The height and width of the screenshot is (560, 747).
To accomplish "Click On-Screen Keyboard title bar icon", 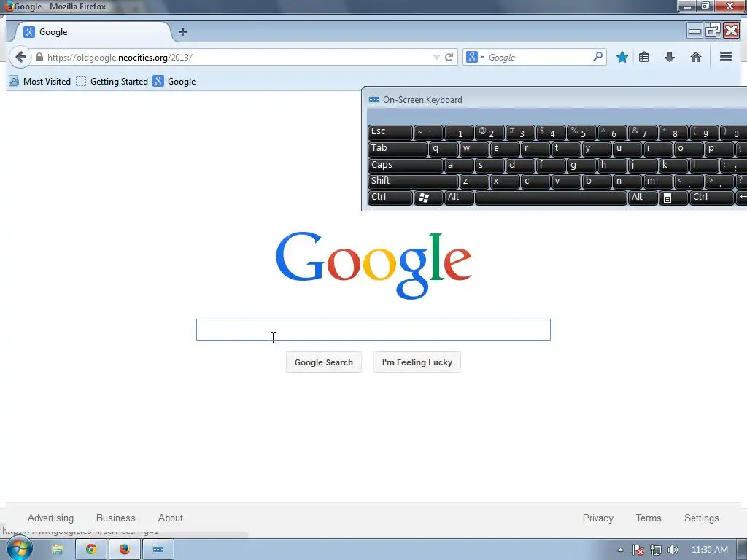I will tap(374, 99).
